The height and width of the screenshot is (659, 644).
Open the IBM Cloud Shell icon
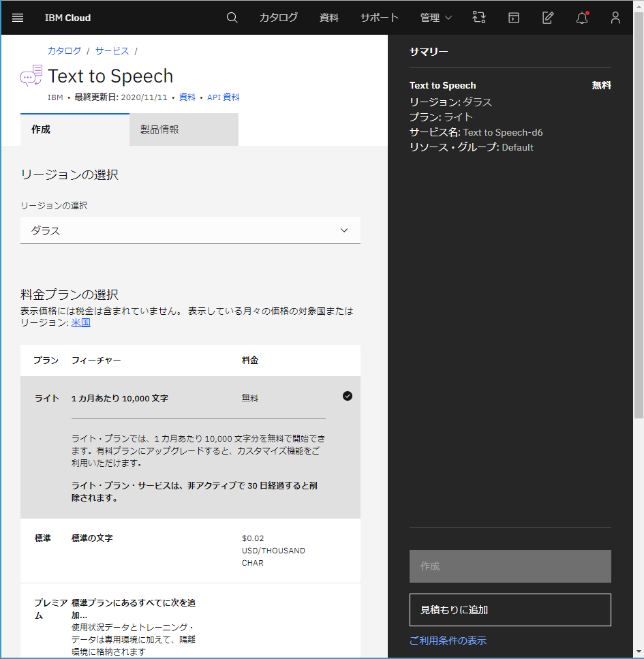coord(514,18)
